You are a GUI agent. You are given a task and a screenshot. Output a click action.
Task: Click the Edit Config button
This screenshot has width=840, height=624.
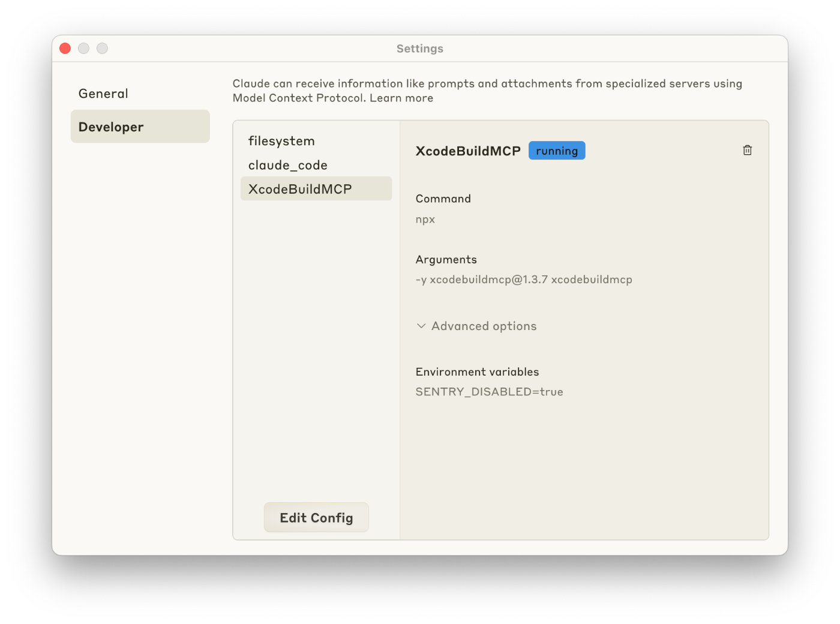click(x=316, y=517)
